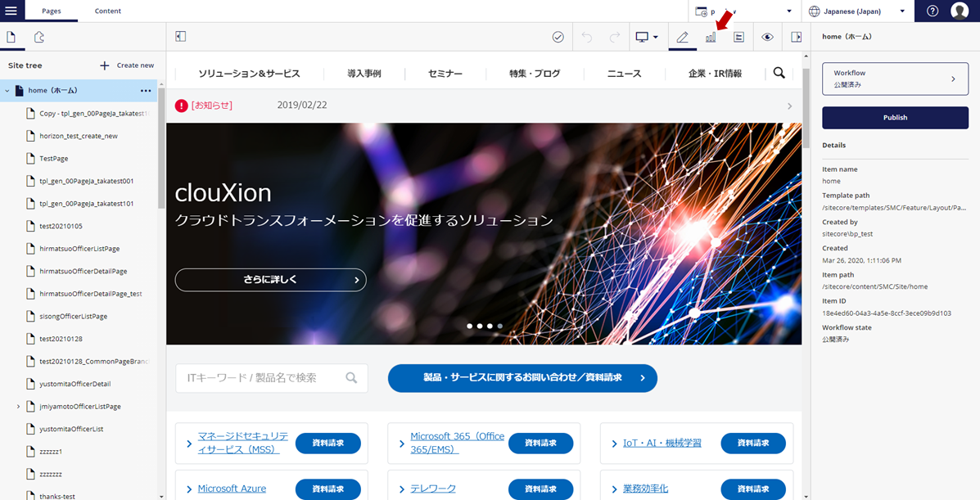Open IoT・AI・機械学習 link
Viewport: 980px width, 500px height.
click(662, 443)
